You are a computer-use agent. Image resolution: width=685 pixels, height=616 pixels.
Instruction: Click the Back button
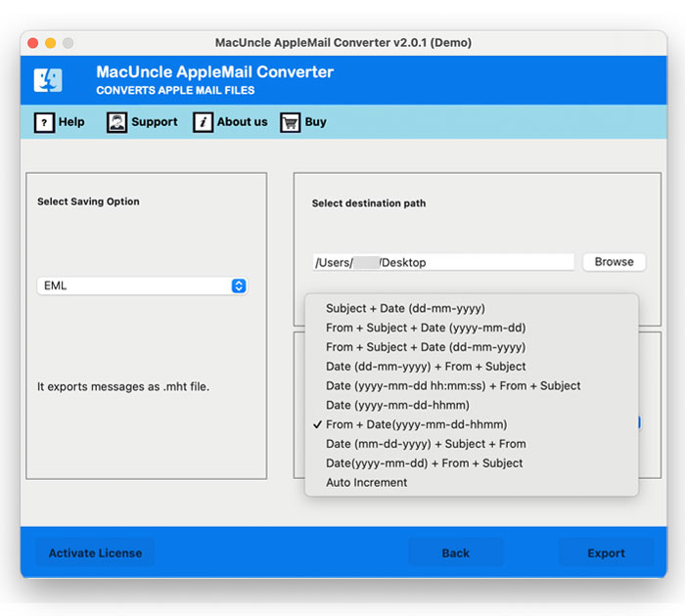click(x=456, y=553)
